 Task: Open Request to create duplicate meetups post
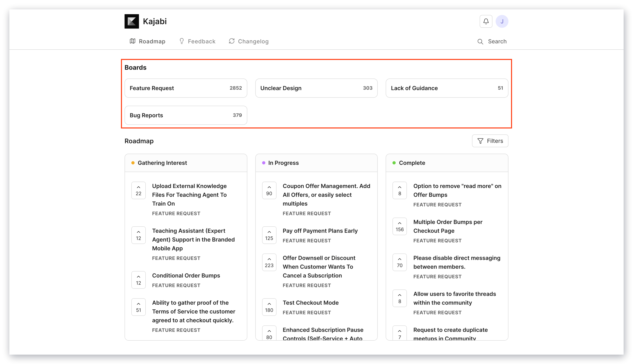coord(450,334)
